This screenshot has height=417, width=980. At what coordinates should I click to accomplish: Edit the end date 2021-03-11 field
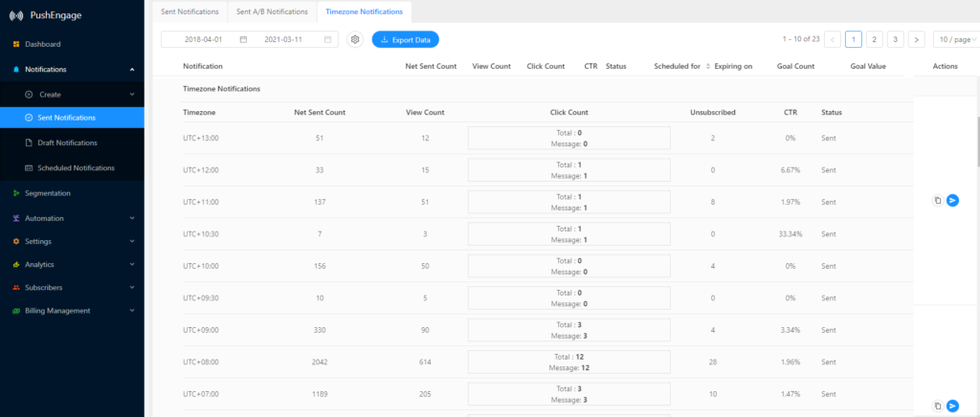pyautogui.click(x=283, y=39)
